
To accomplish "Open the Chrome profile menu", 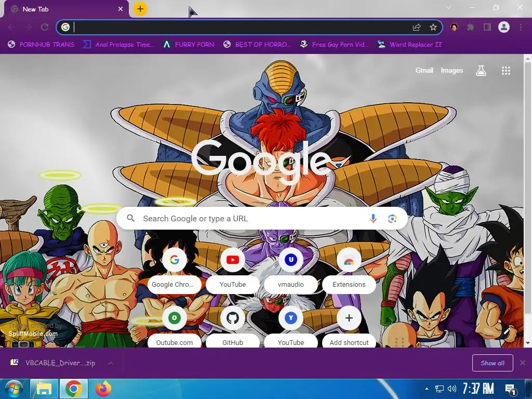I will tap(504, 27).
